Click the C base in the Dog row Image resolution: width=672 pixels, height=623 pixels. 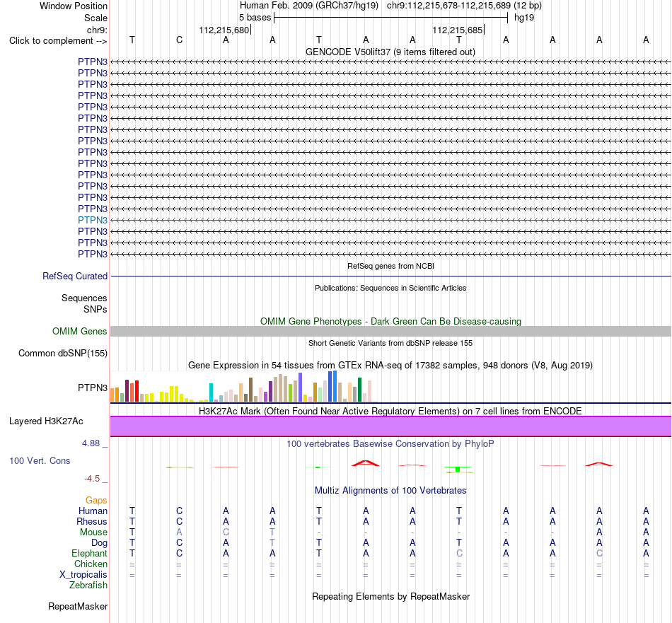[179, 543]
